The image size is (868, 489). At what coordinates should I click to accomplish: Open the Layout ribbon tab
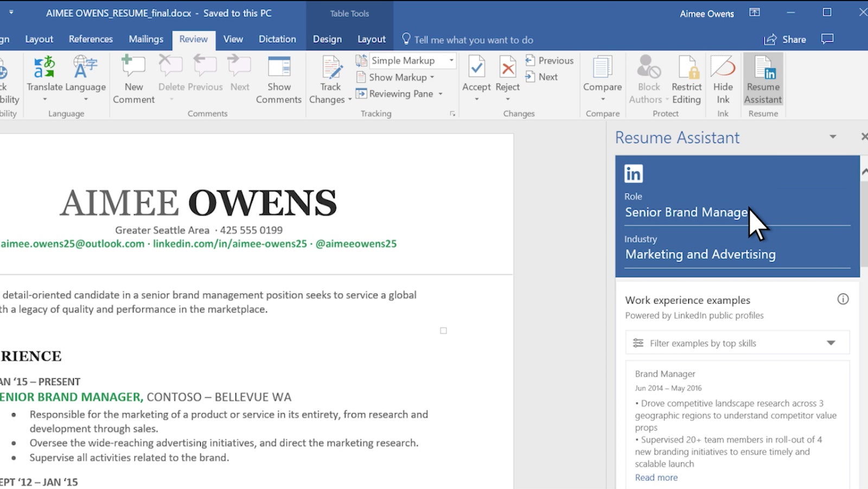click(39, 39)
